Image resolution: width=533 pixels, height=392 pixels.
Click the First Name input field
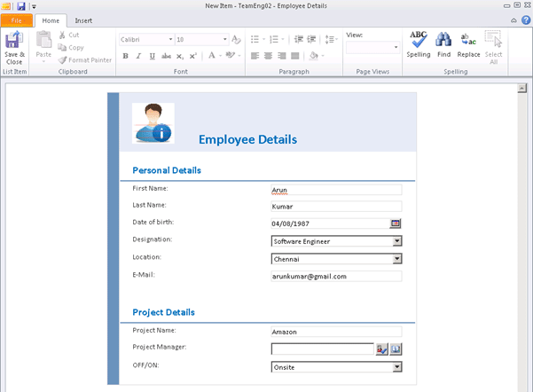tap(336, 190)
